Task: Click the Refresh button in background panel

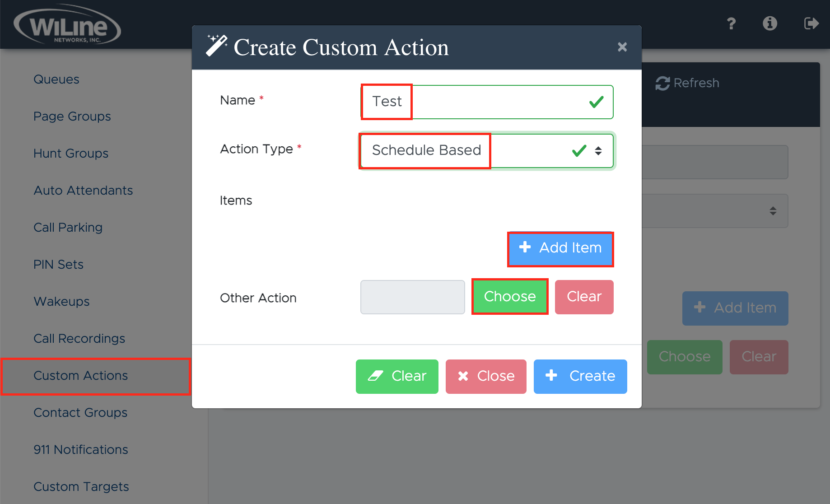Action: 687,83
